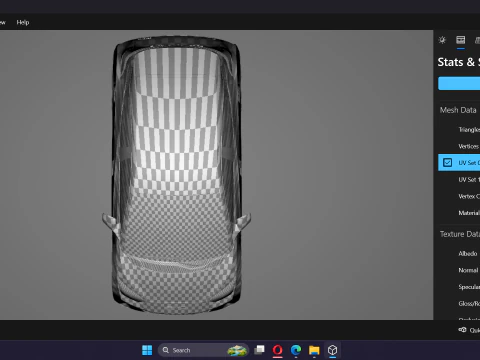This screenshot has height=360, width=480.
Task: Click the blue button under Stats & Shading
Action: (459, 83)
